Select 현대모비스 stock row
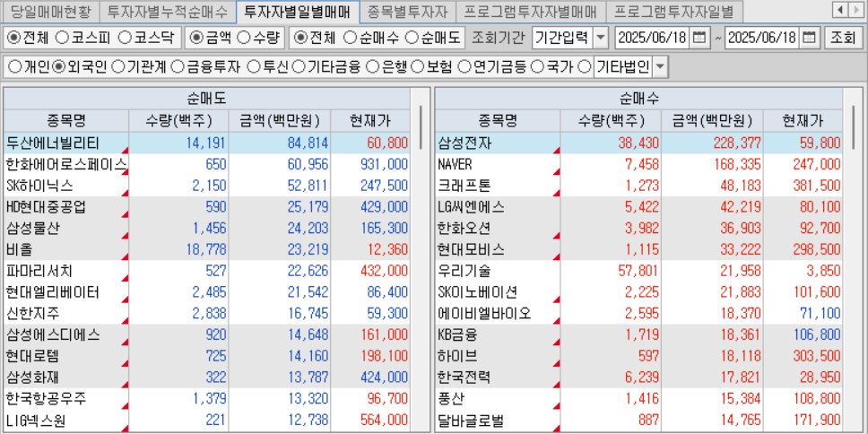868x434 pixels. point(639,249)
